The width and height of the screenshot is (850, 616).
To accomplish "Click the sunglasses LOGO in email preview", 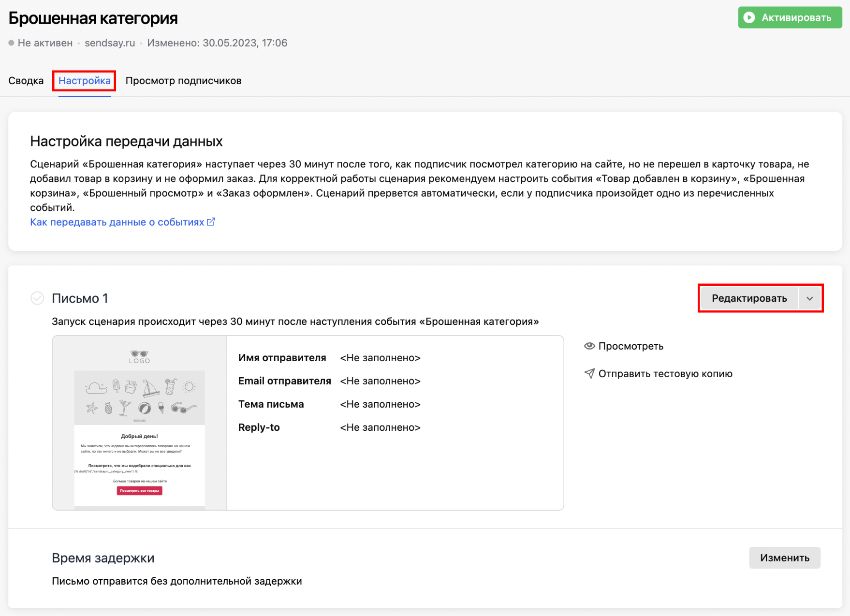I will tap(139, 357).
